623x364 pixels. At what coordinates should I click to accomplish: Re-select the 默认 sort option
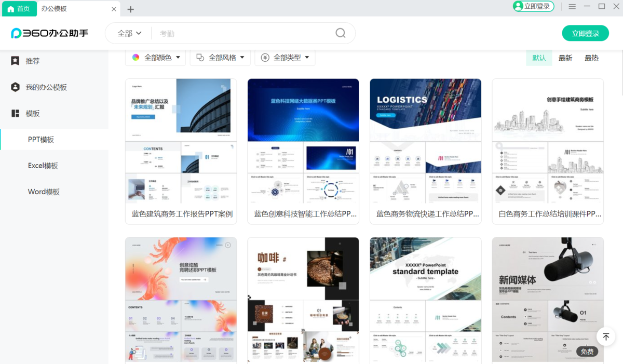coord(539,58)
